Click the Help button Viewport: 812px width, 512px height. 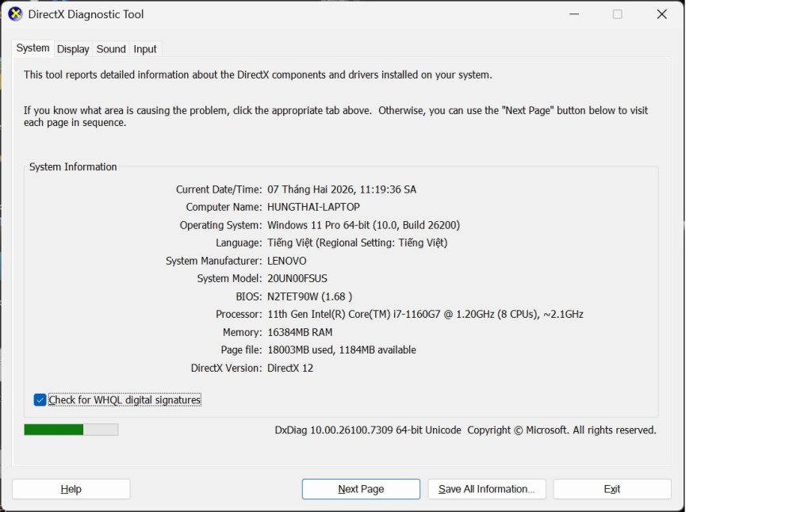(71, 489)
